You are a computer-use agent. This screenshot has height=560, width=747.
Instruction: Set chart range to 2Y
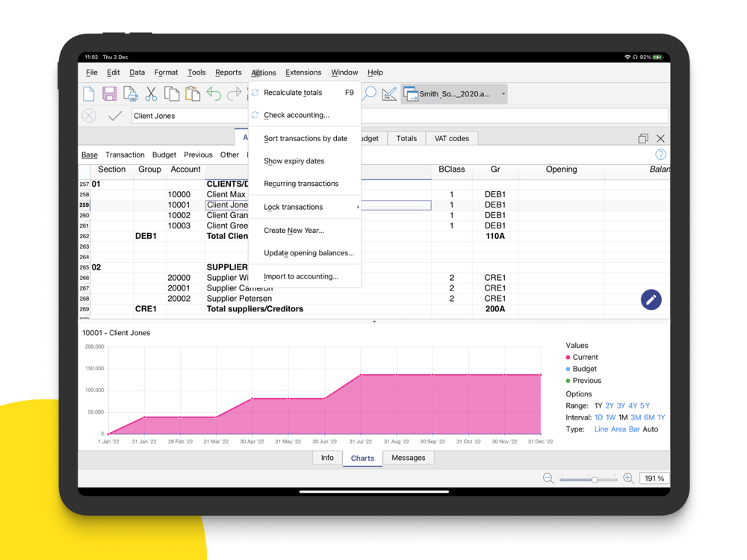[610, 405]
